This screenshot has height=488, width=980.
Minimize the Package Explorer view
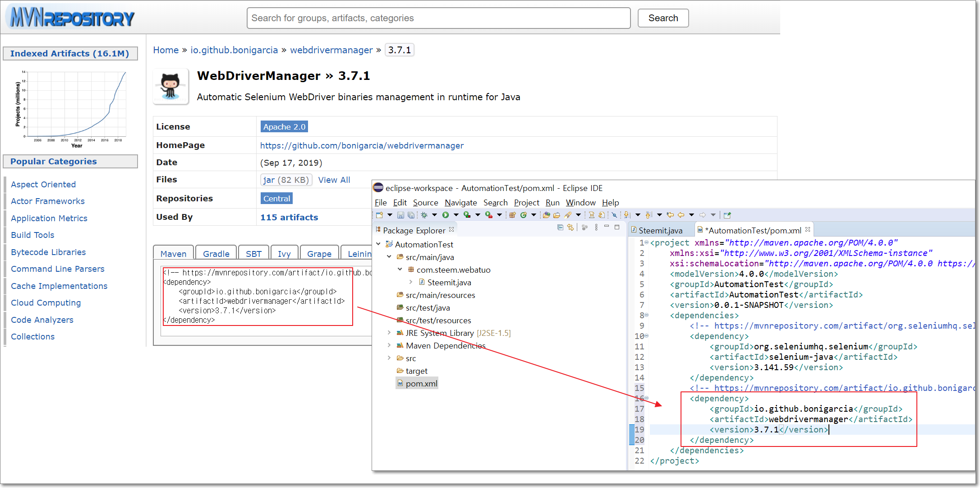click(607, 227)
